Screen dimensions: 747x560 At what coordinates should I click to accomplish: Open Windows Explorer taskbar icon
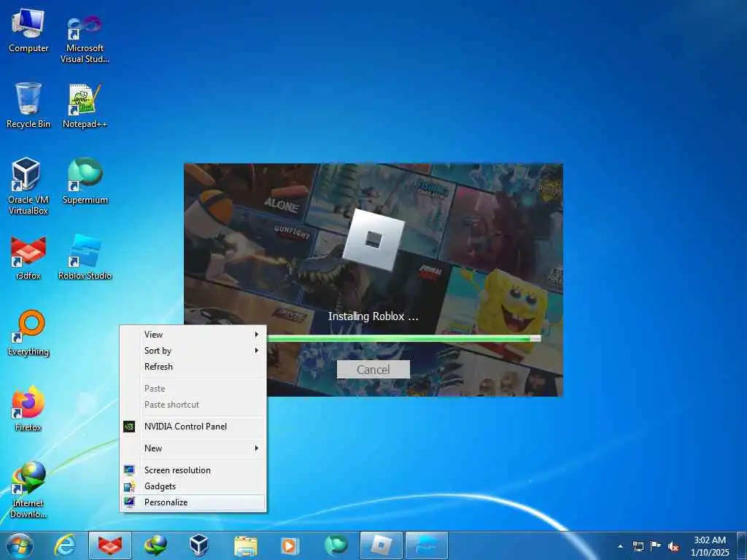(x=245, y=545)
